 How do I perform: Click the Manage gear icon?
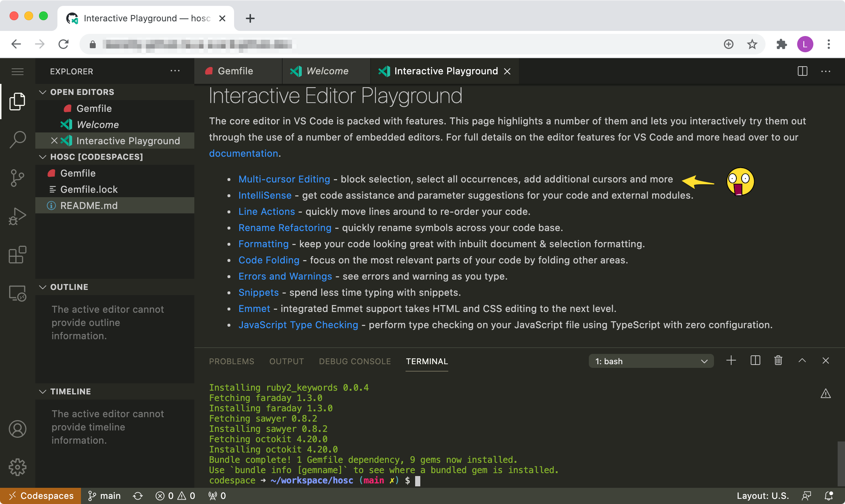click(x=17, y=467)
